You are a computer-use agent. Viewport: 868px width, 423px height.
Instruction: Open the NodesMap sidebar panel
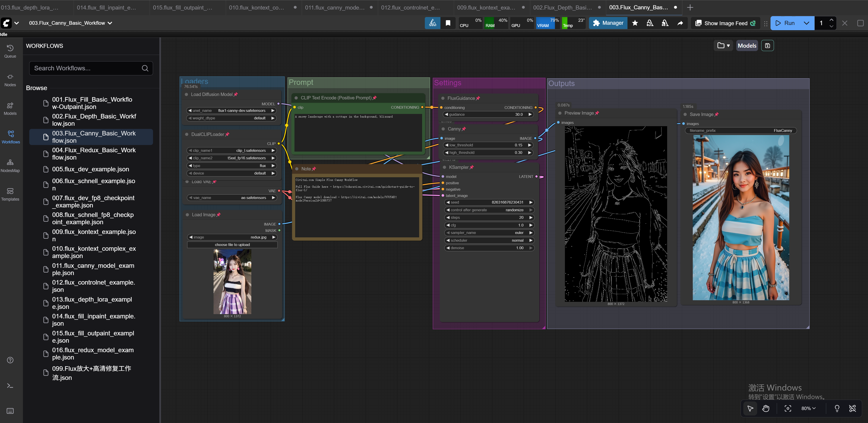10,165
